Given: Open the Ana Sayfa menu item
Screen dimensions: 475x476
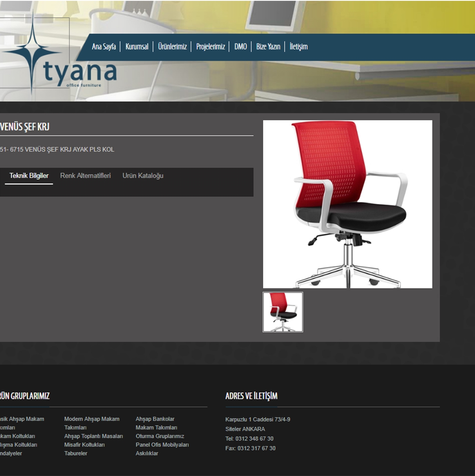Looking at the screenshot, I should coord(104,47).
